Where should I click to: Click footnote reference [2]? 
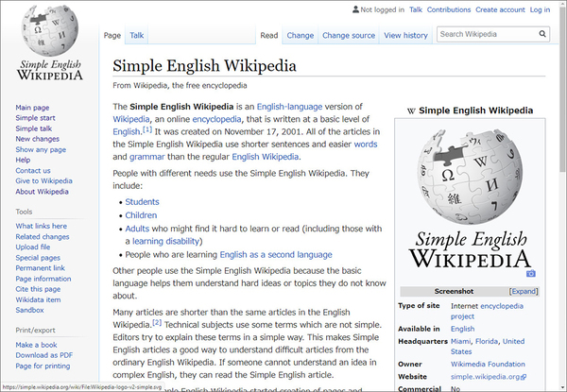(x=157, y=322)
